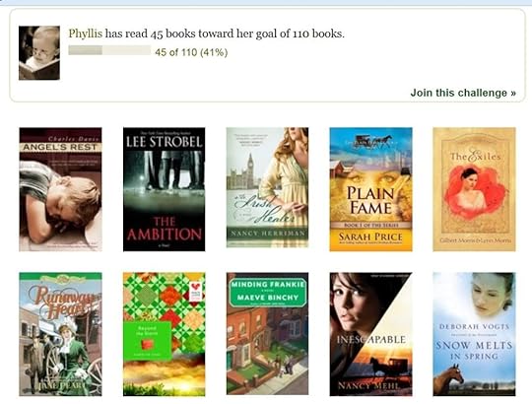View the Plain Fame by Sarah Price cover
The height and width of the screenshot is (404, 532).
click(370, 189)
